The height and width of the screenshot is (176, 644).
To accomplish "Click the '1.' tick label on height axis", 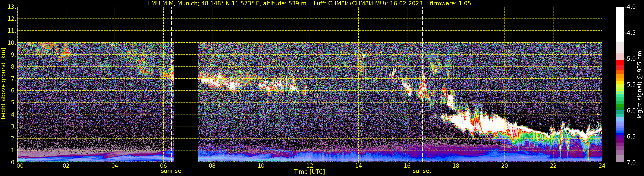I will [x=13, y=150].
